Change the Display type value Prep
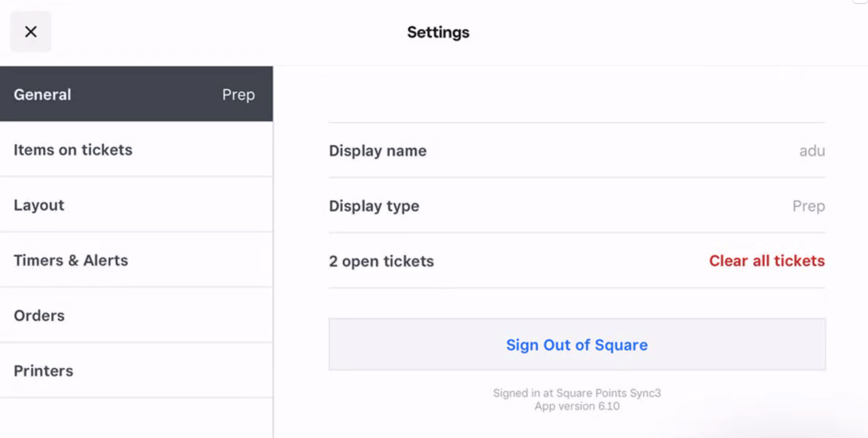This screenshot has width=868, height=438. pyautogui.click(x=808, y=206)
